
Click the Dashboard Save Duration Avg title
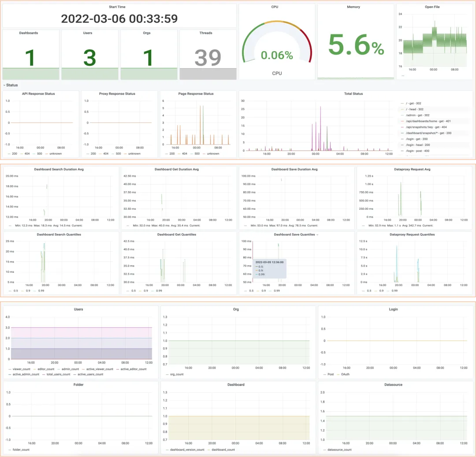coord(294,169)
